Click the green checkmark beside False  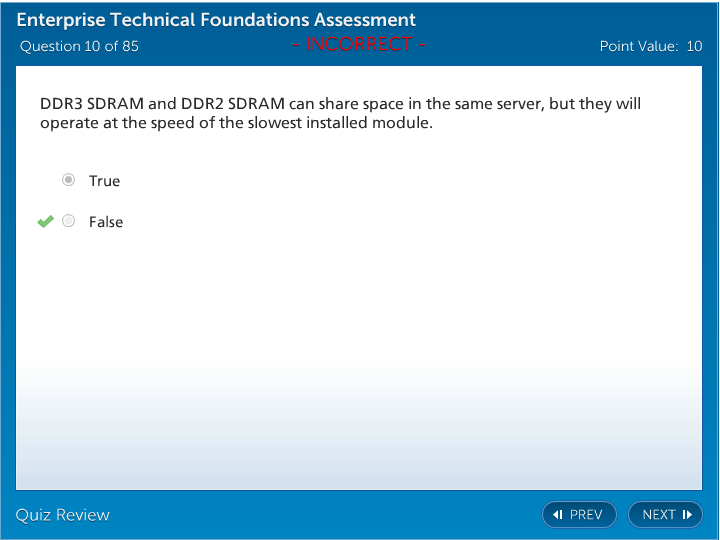(45, 222)
